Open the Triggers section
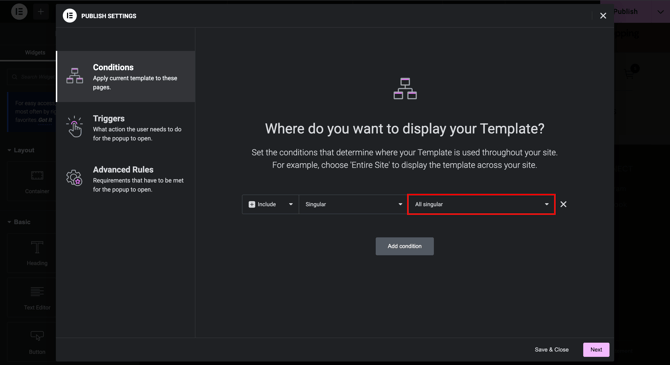670x365 pixels. tap(126, 127)
